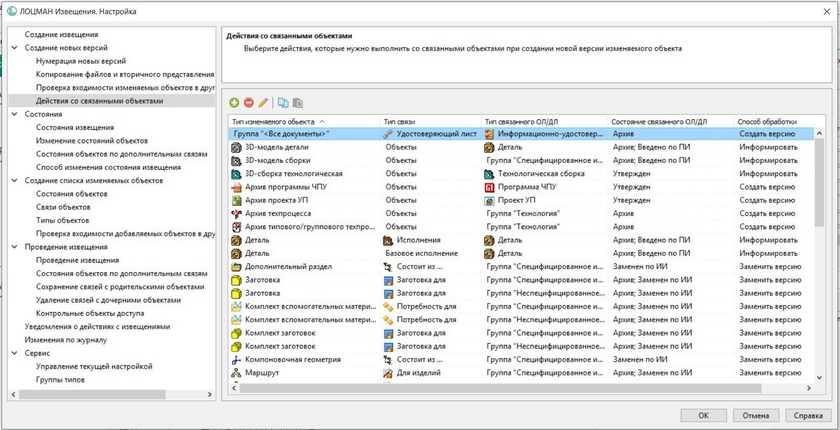Click the Paste icon in toolbar
Viewport: 840px width, 430px height.
[x=298, y=103]
